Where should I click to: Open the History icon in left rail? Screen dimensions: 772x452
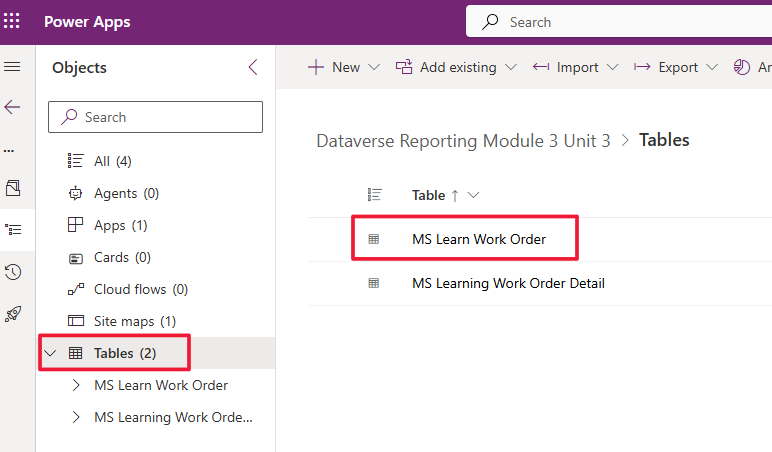[13, 272]
